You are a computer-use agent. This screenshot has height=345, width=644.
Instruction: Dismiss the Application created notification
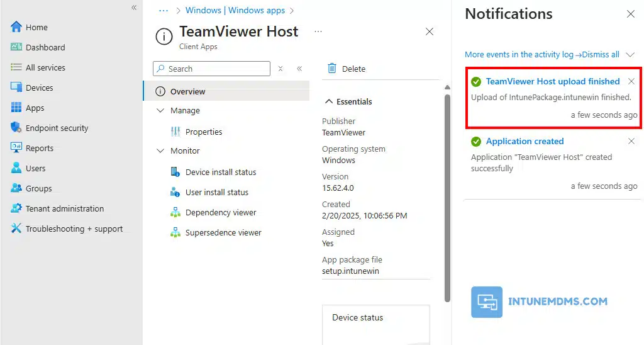pyautogui.click(x=631, y=141)
